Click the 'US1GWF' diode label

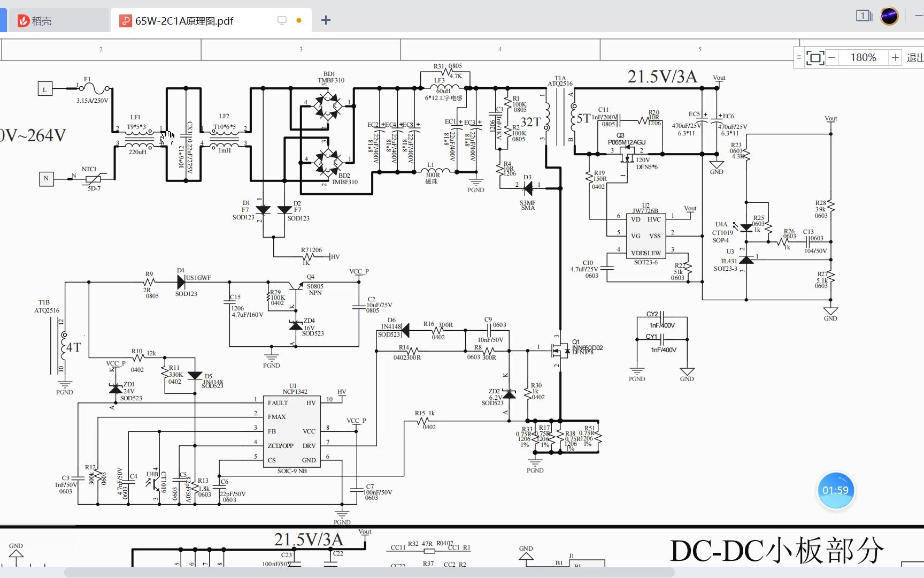point(198,278)
